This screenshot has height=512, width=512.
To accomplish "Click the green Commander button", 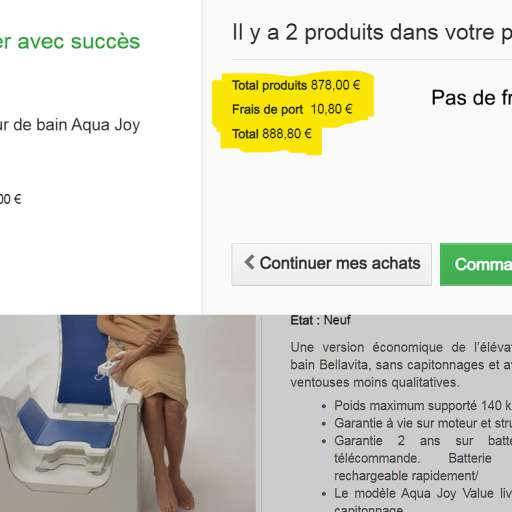I will 476,264.
